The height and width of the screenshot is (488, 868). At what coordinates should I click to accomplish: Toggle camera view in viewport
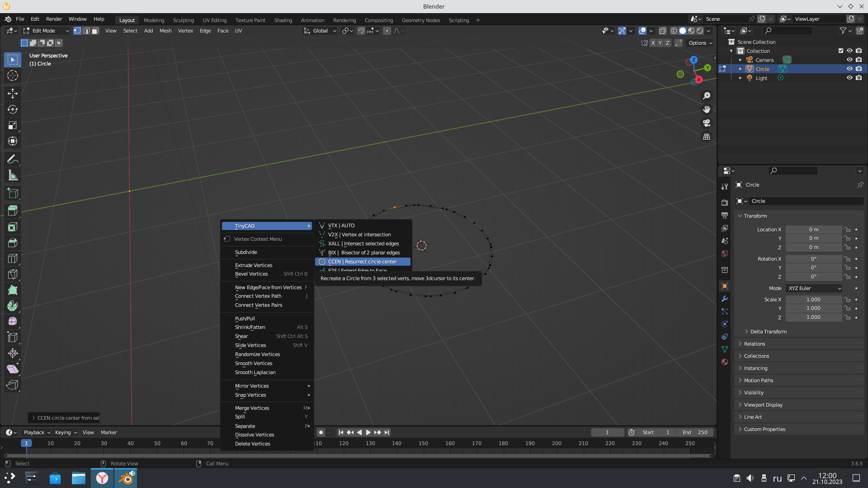point(706,123)
